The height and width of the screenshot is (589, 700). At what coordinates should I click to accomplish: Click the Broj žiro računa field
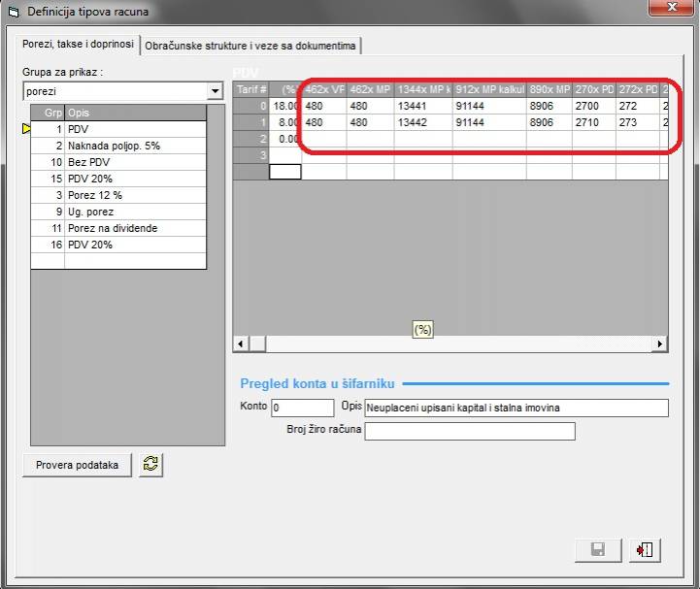tap(469, 431)
